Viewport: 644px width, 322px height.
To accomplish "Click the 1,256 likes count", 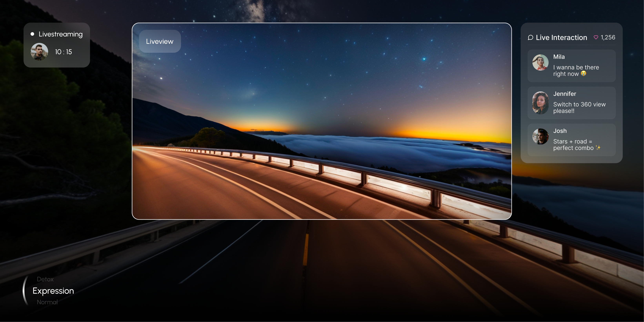I will pyautogui.click(x=608, y=37).
